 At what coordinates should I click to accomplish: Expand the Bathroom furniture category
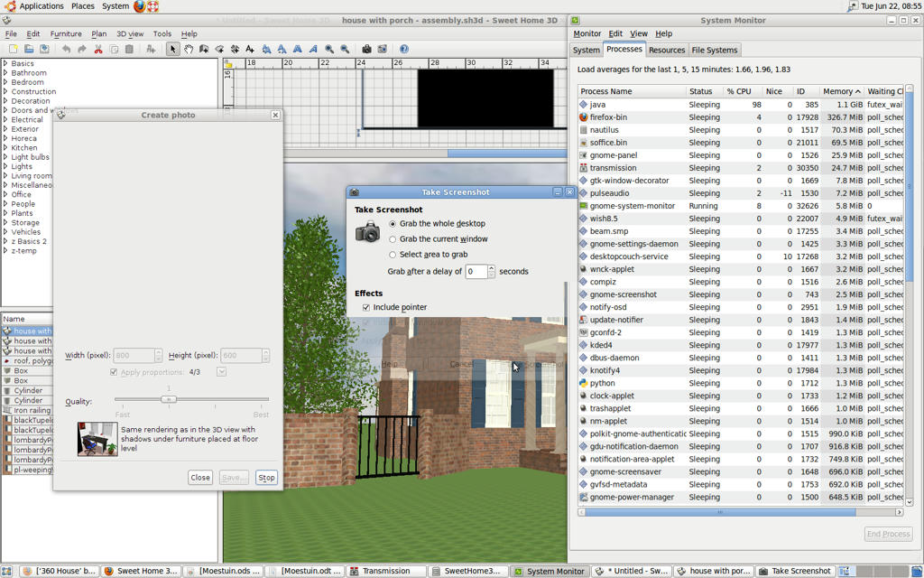[x=5, y=72]
